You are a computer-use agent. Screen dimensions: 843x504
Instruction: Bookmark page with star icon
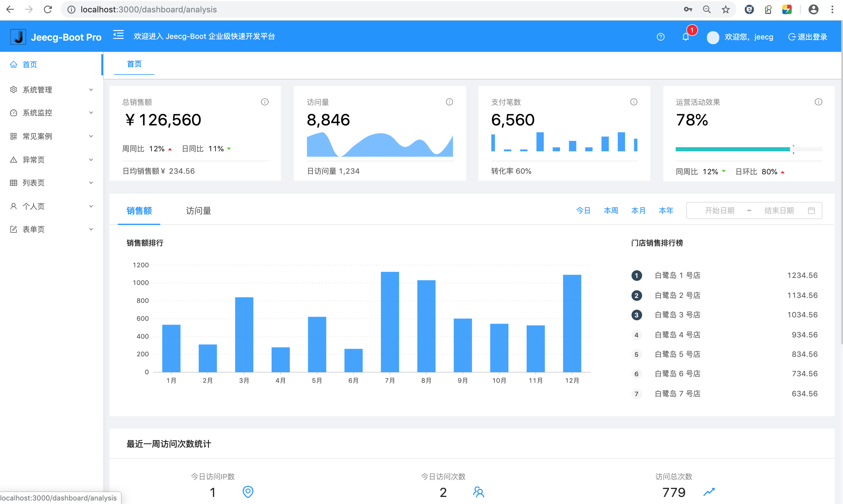(725, 9)
